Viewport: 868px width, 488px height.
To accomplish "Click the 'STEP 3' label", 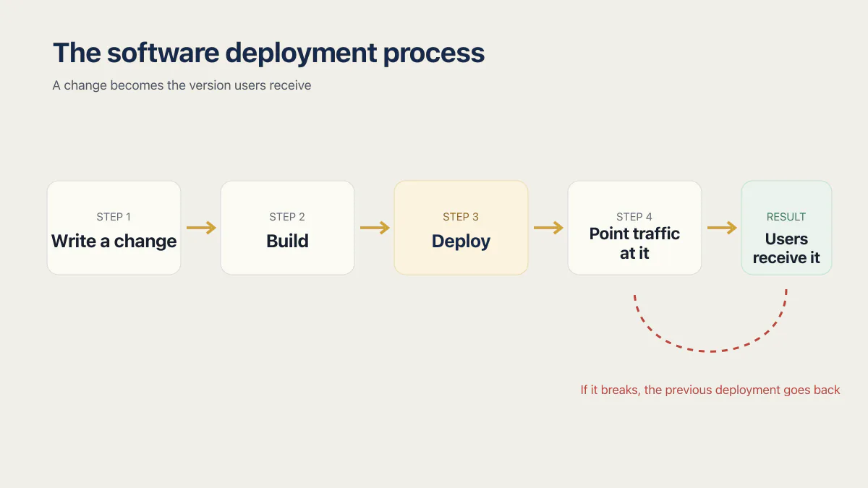I will click(461, 217).
